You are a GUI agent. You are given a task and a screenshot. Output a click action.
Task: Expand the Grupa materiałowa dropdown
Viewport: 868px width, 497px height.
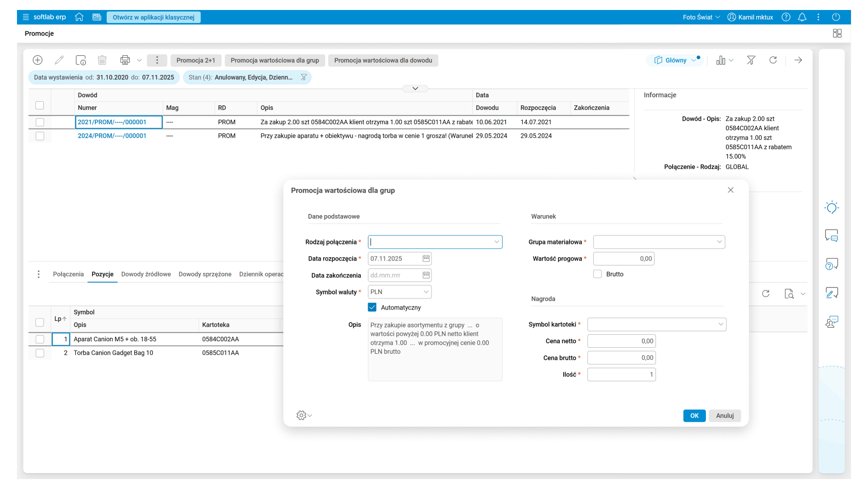[719, 242]
